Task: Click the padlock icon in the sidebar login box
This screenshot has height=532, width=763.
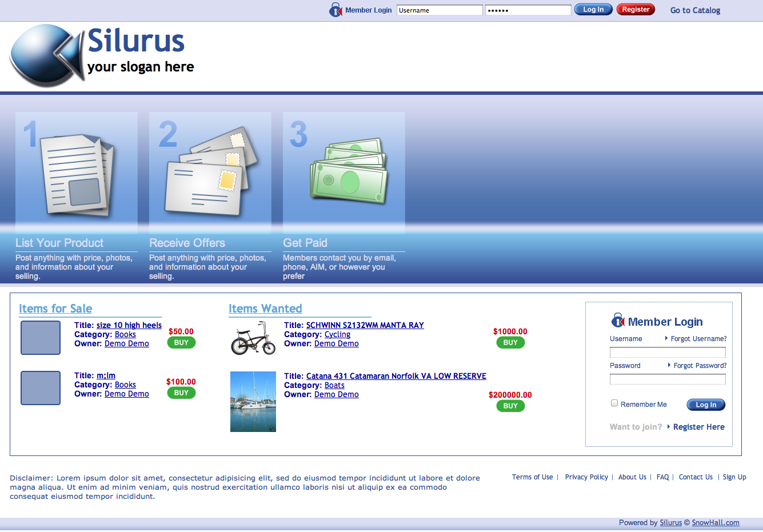Action: (618, 321)
